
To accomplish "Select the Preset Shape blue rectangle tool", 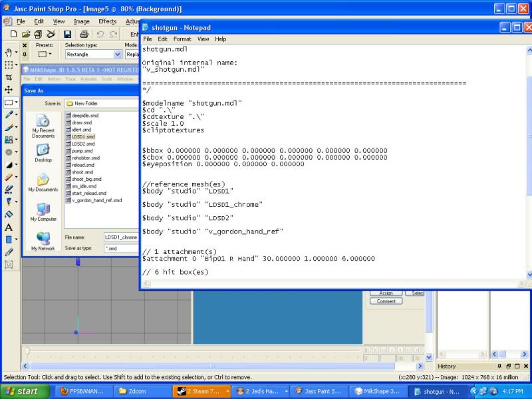I will click(9, 239).
